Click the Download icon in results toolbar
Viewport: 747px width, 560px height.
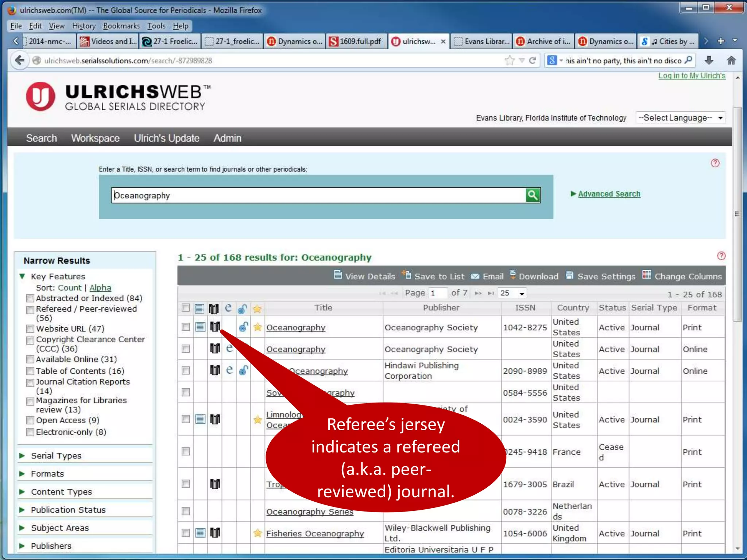pos(513,275)
